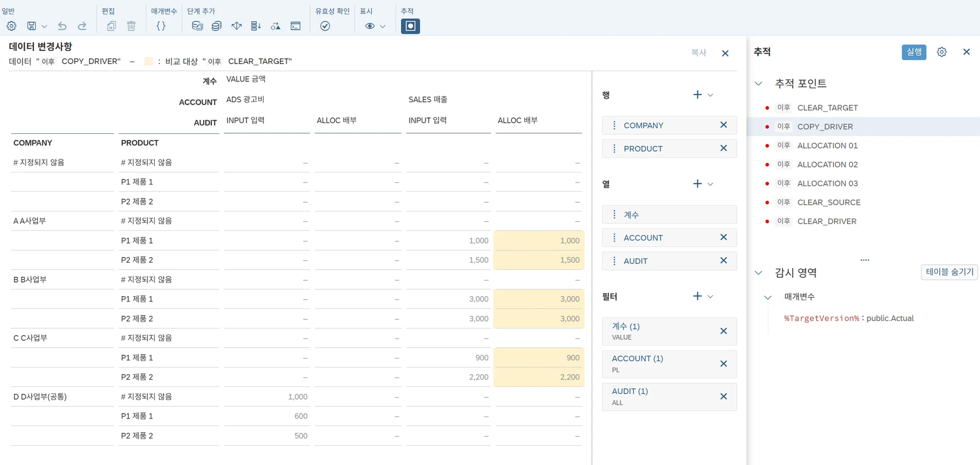This screenshot has width=980, height=465.
Task: Run validation with the checkmark circle icon
Action: coord(325,26)
